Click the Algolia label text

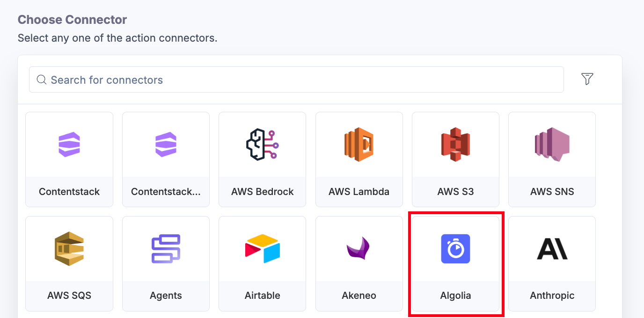coord(455,295)
